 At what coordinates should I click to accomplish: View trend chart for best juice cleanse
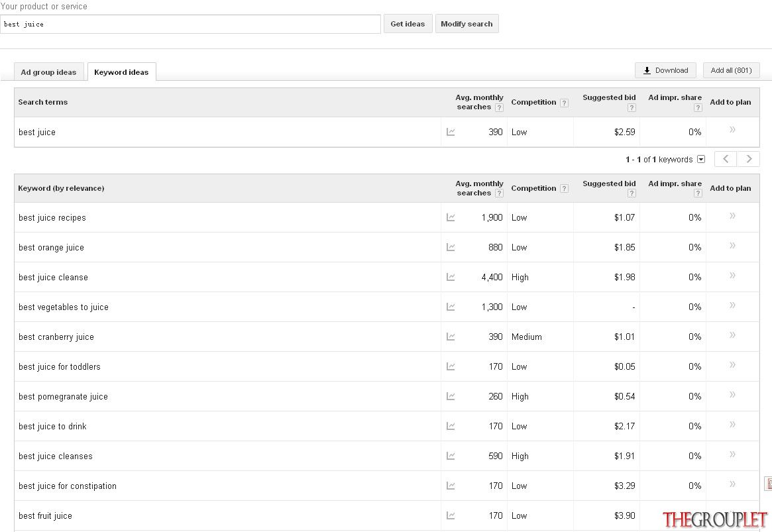pyautogui.click(x=451, y=277)
